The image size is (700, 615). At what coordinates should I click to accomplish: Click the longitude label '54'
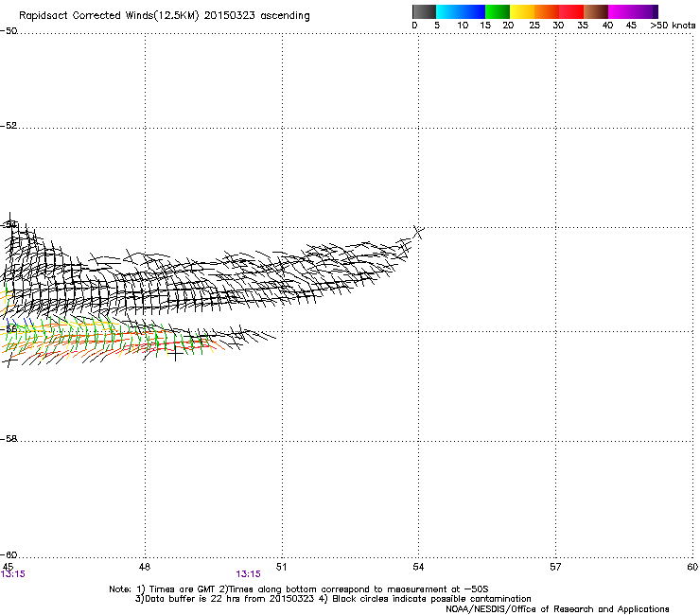tap(418, 567)
